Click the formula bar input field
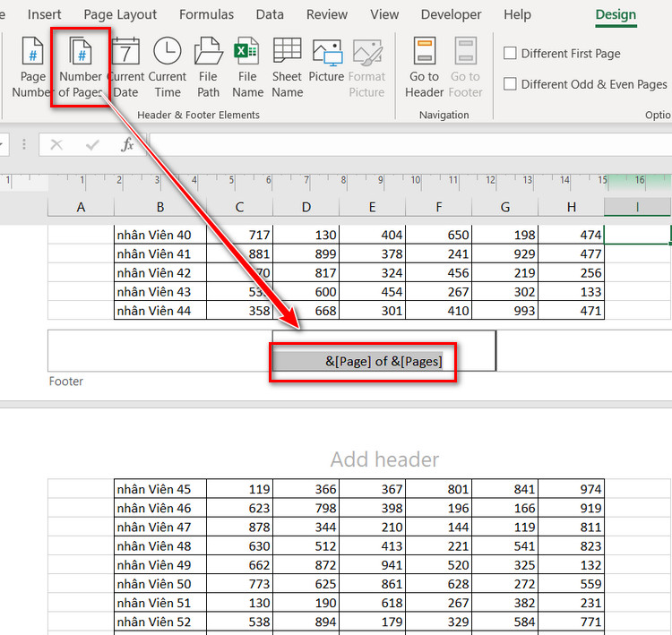The image size is (672, 635). click(410, 144)
